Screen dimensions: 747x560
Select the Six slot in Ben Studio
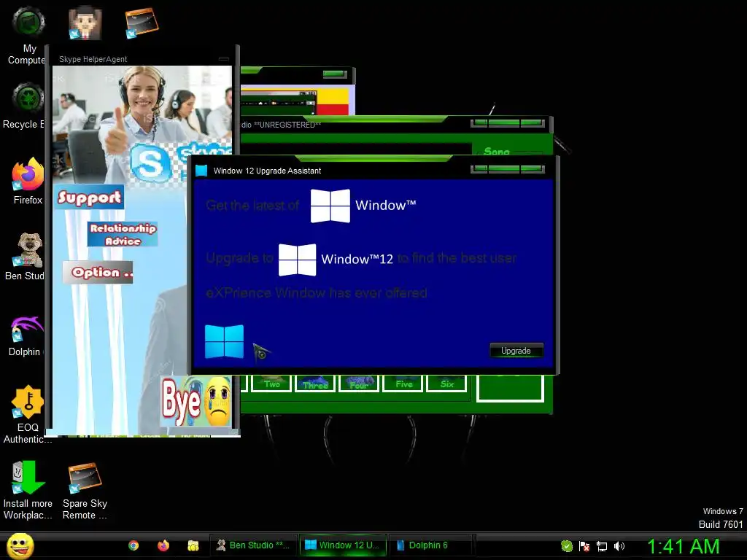pyautogui.click(x=446, y=384)
